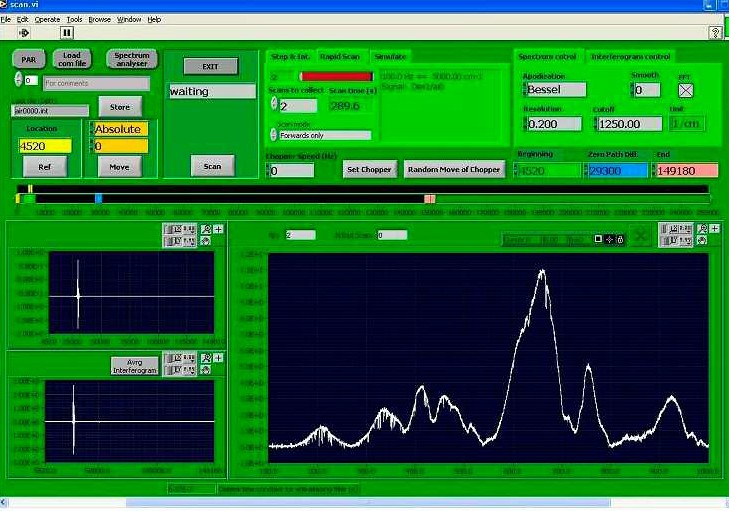Toggle the FFT checkbox
Screen dimensions: 729x511
point(686,91)
